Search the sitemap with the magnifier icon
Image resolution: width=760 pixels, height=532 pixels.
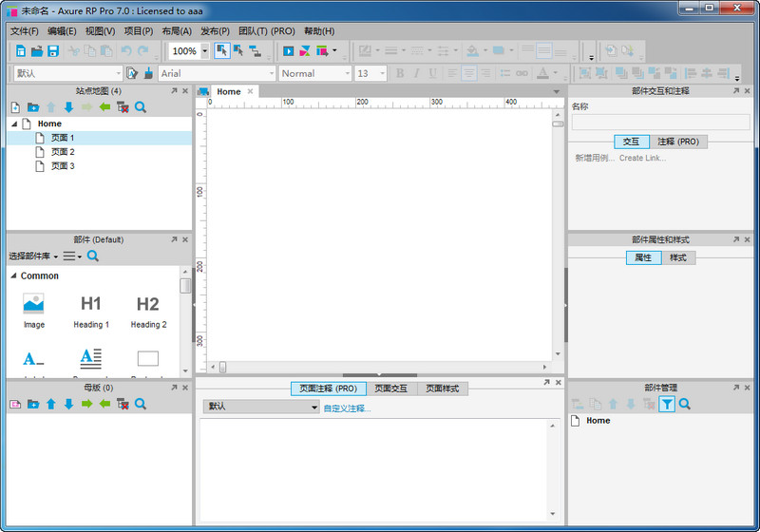click(141, 107)
